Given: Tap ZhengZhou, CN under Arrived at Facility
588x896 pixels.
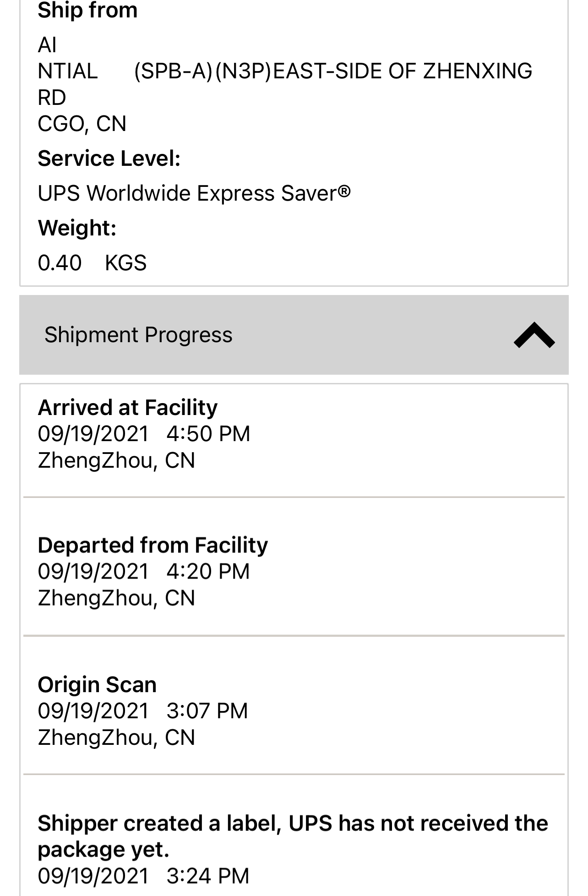Looking at the screenshot, I should (116, 460).
